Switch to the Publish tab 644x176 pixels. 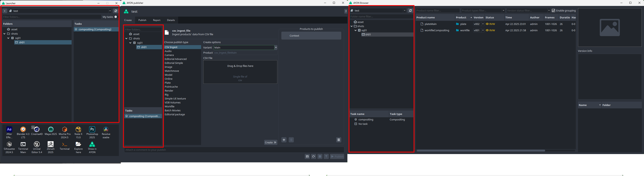[142, 20]
